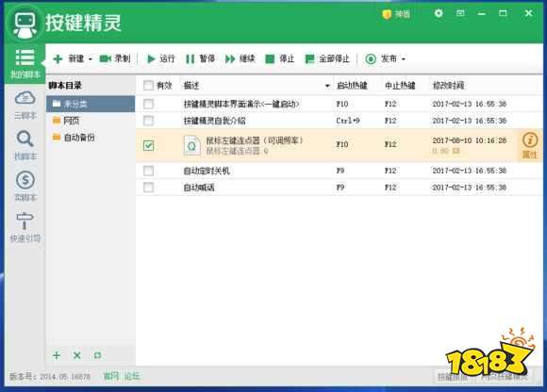
Task: Open the 论坛 link in status bar
Action: tap(132, 376)
